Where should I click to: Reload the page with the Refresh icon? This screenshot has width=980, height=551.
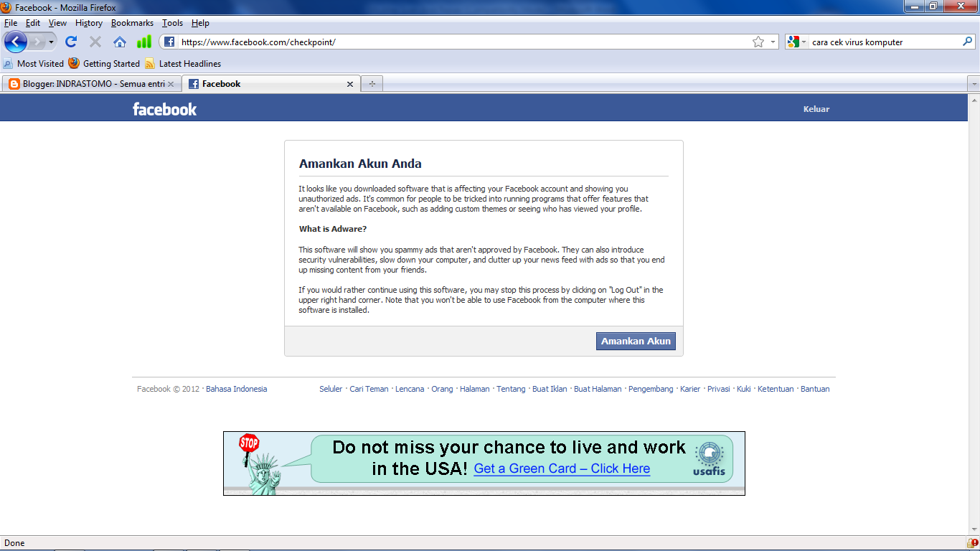click(x=71, y=42)
